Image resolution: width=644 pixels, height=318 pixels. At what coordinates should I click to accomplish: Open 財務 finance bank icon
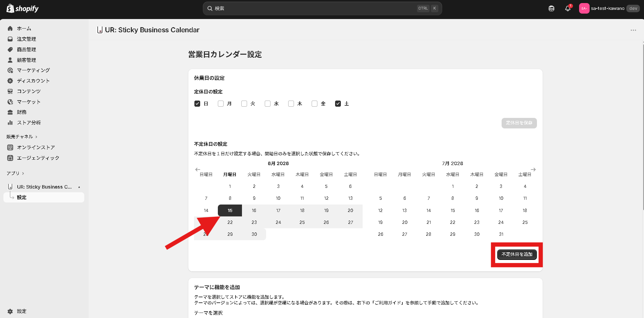(x=10, y=112)
